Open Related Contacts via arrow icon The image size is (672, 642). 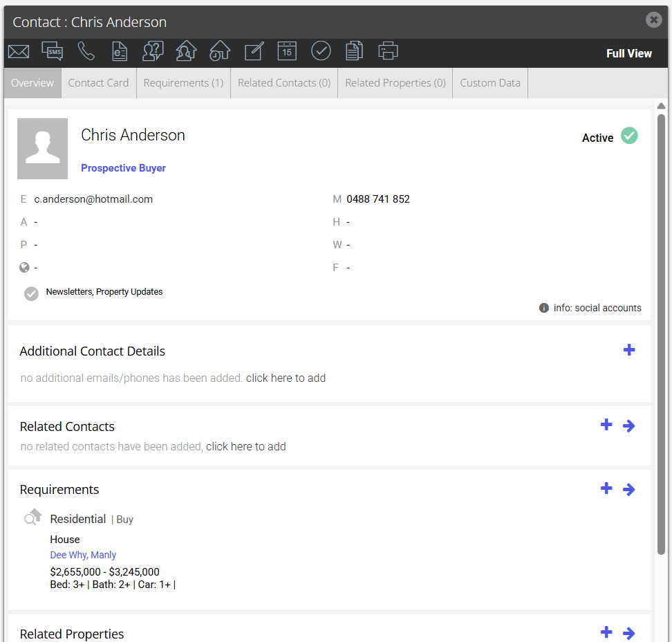pos(628,426)
